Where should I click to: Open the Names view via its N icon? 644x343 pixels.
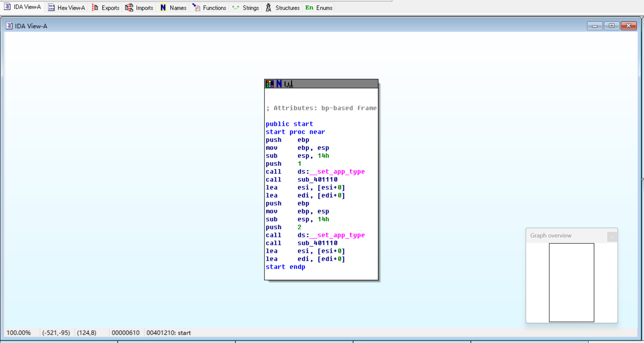coord(163,8)
